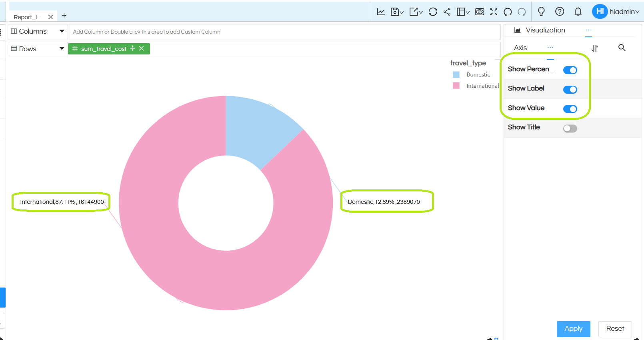Click the International legend color swatch

pos(456,85)
